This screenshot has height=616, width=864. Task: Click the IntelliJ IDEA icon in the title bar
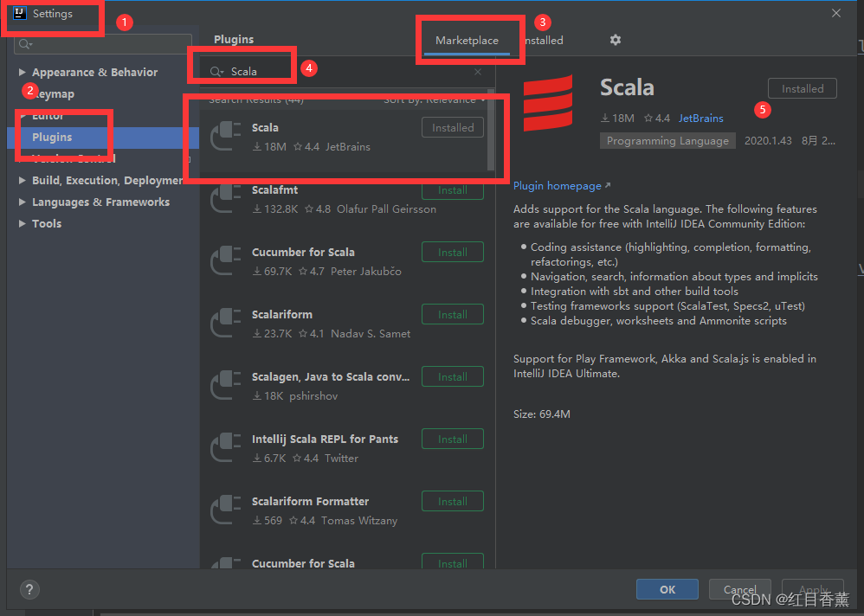19,13
